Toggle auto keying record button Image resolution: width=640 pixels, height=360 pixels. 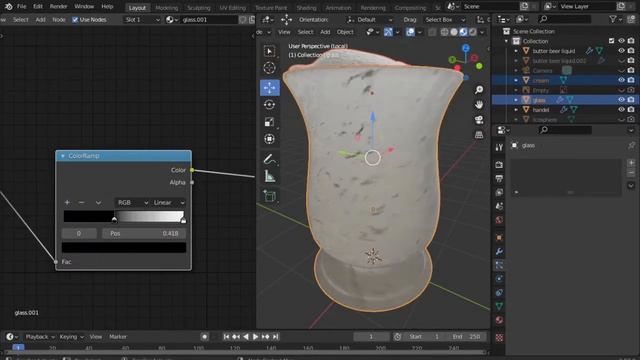coord(204,337)
